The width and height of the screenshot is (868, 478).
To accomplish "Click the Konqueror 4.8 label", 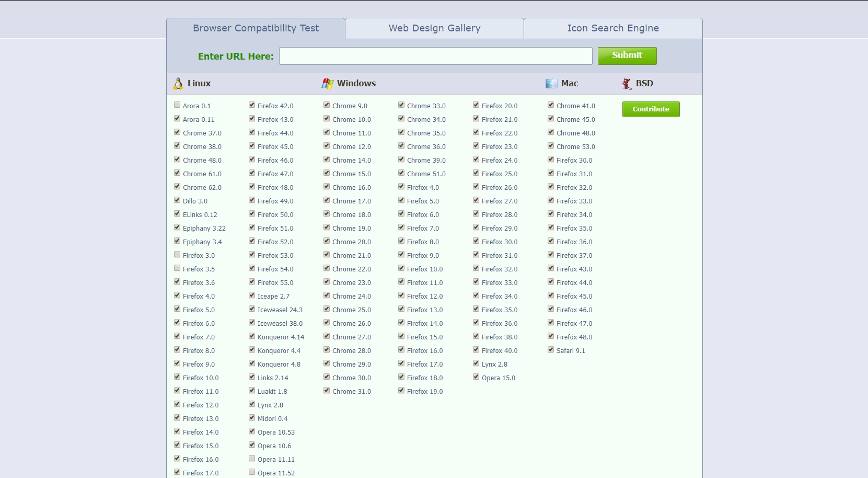I will click(279, 365).
